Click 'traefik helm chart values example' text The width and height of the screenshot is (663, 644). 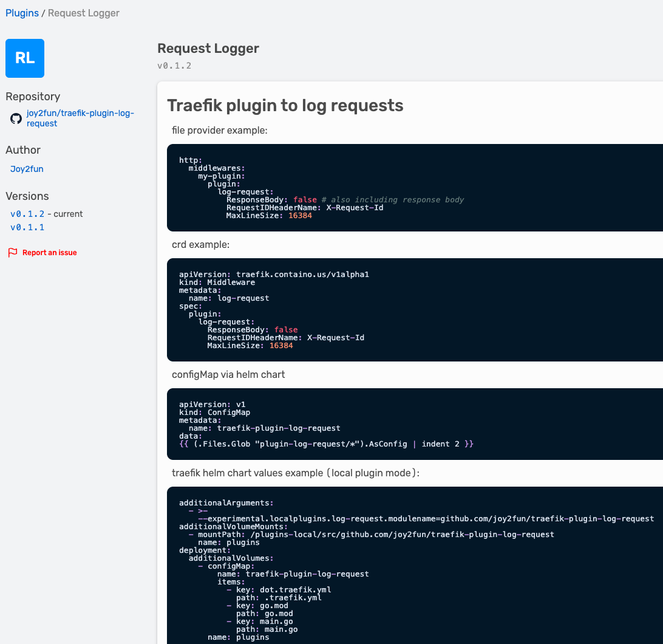point(247,473)
